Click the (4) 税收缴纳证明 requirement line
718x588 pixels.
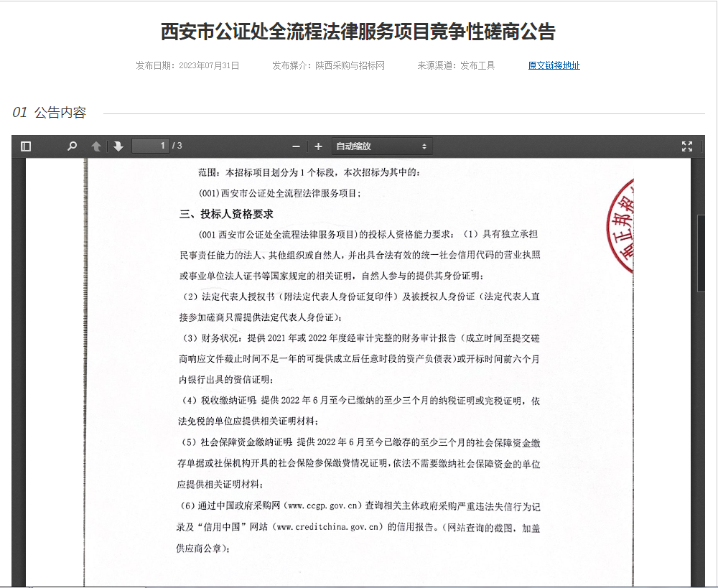(360, 401)
